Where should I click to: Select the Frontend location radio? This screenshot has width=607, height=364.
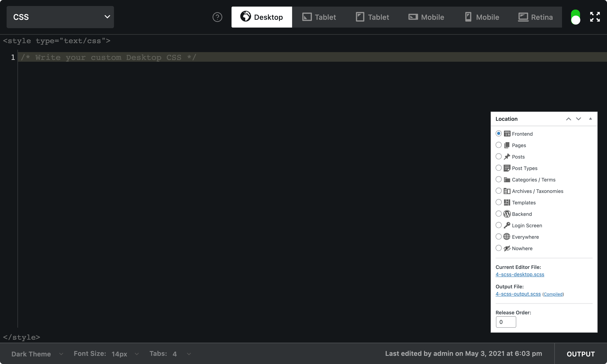pos(499,133)
